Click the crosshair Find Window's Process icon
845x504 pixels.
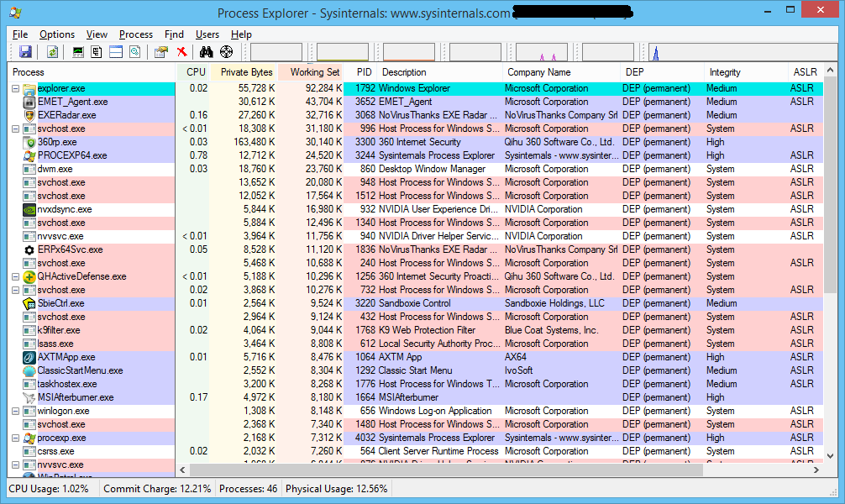tap(226, 52)
